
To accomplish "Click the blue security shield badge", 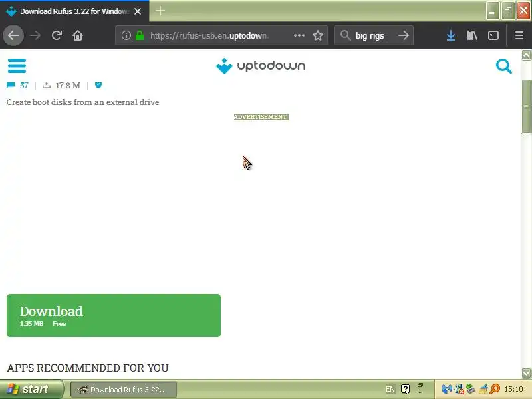I will [98, 85].
